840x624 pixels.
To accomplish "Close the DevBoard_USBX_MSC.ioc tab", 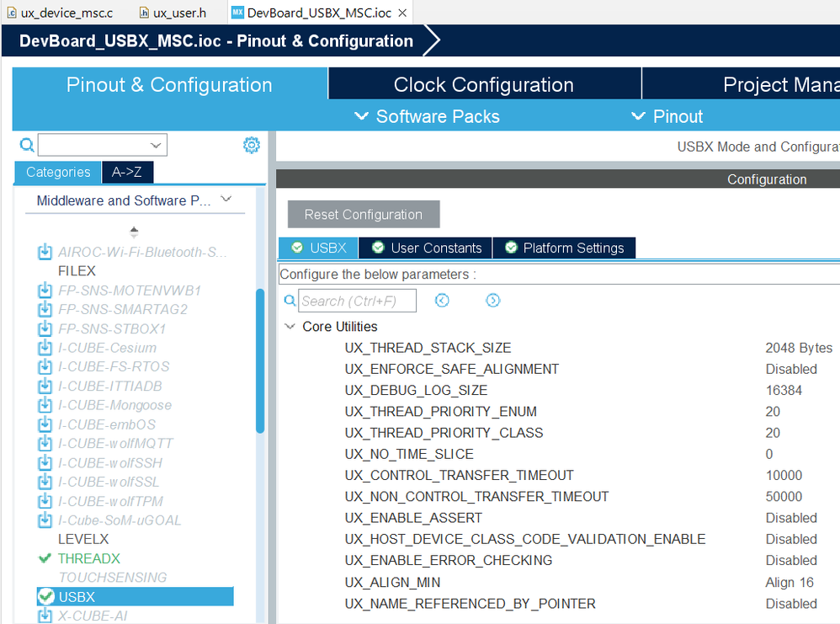I will pos(403,13).
